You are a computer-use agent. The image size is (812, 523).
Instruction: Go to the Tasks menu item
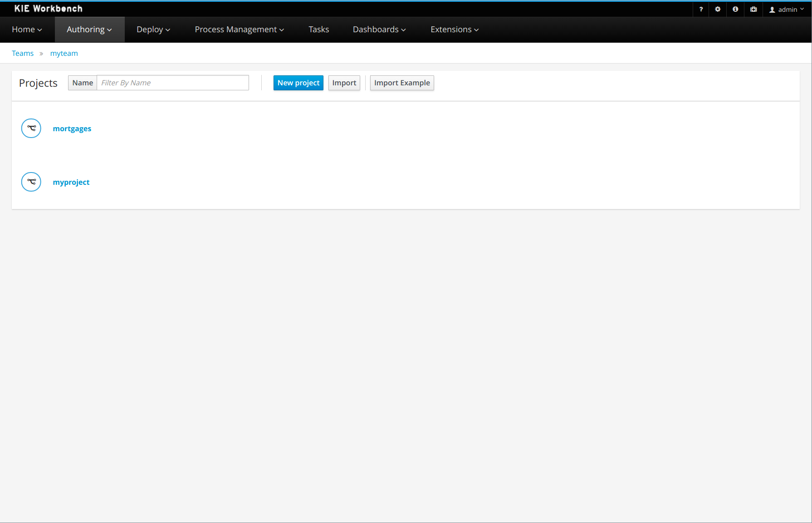318,30
